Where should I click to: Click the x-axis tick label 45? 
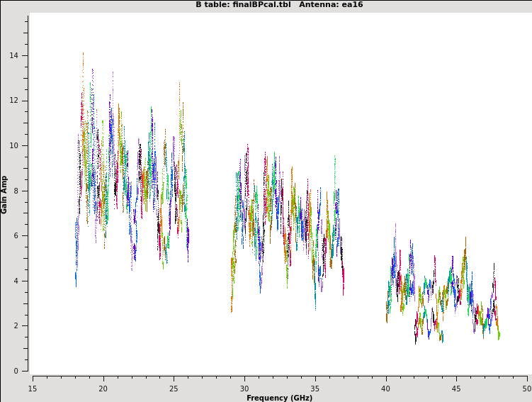457,388
